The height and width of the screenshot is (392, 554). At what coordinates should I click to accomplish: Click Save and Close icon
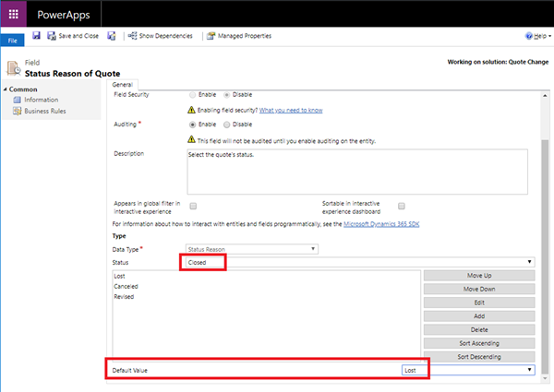(x=50, y=36)
